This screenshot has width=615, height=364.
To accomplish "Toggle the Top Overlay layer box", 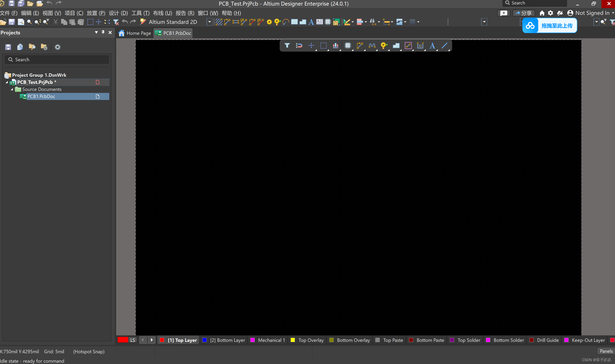I will (x=293, y=340).
